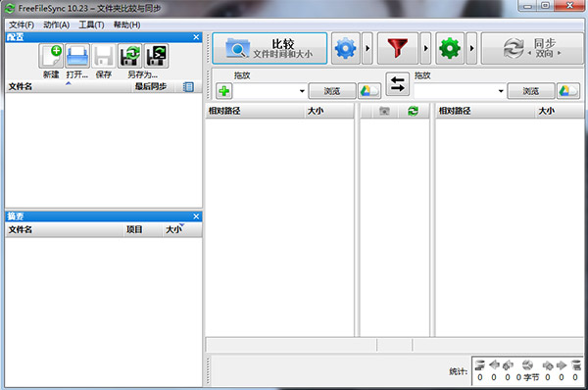Image resolution: width=588 pixels, height=390 pixels.
Task: Open synchronization settings with the green gear
Action: point(450,48)
